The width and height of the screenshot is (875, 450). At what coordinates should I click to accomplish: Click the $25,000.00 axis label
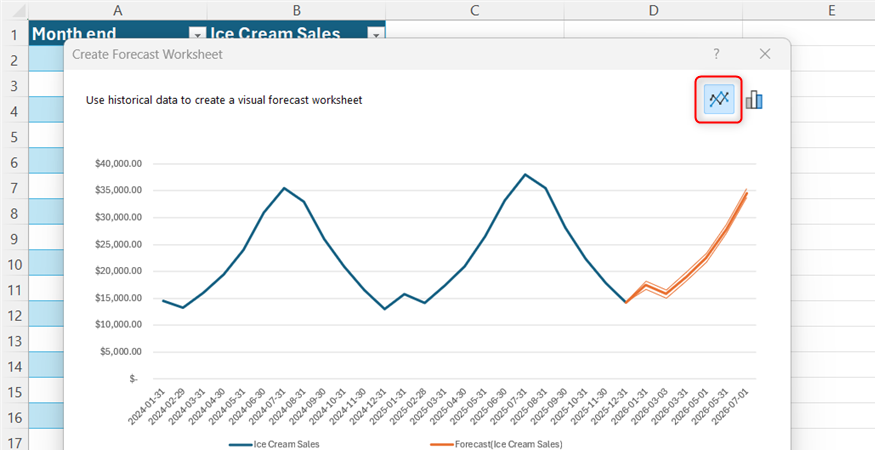click(119, 245)
